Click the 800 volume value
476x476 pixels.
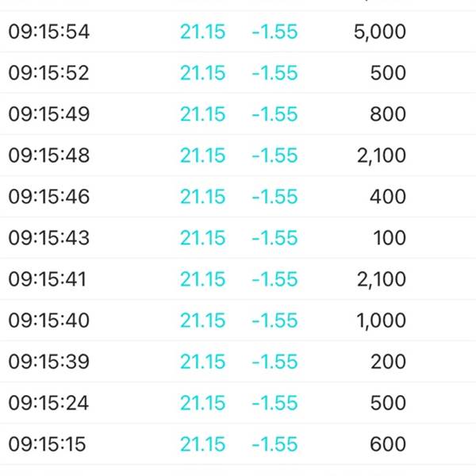point(388,114)
